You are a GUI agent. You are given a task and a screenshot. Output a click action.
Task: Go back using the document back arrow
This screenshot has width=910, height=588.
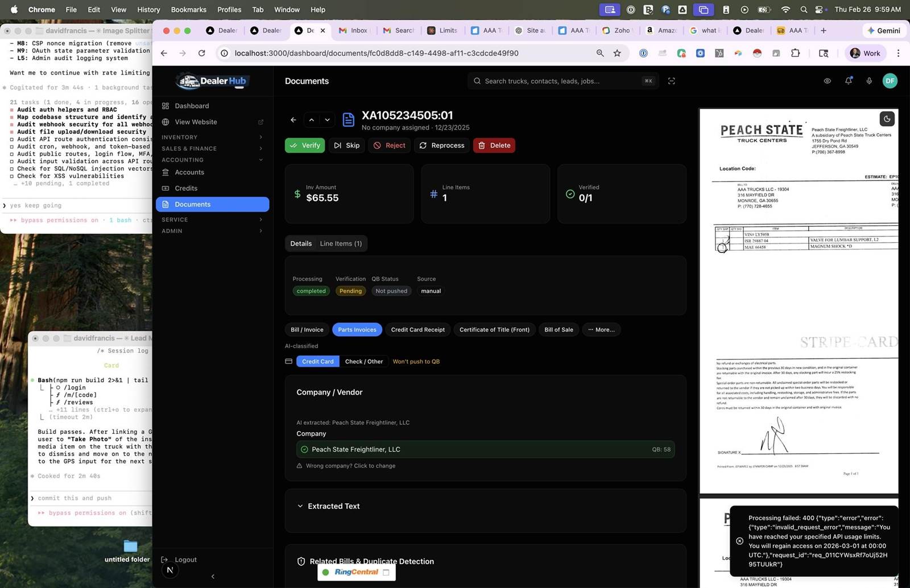click(293, 120)
